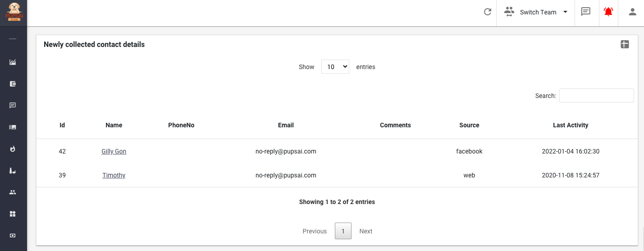Open the chat messages icon in the top bar
Viewport: 644px width, 251px height.
585,12
